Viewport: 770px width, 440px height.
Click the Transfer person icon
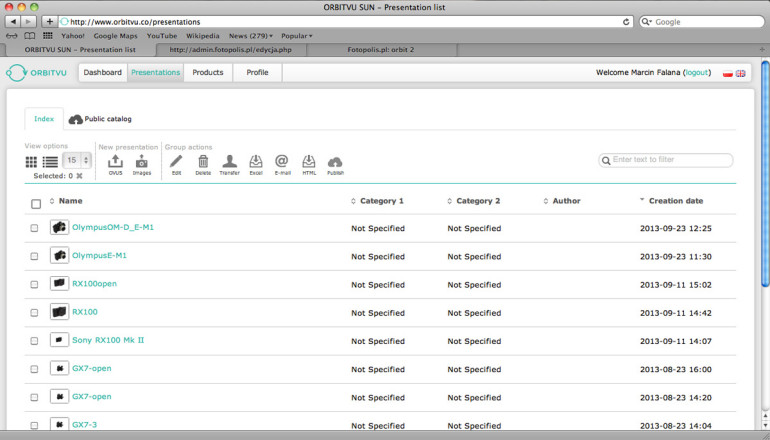pyautogui.click(x=229, y=165)
